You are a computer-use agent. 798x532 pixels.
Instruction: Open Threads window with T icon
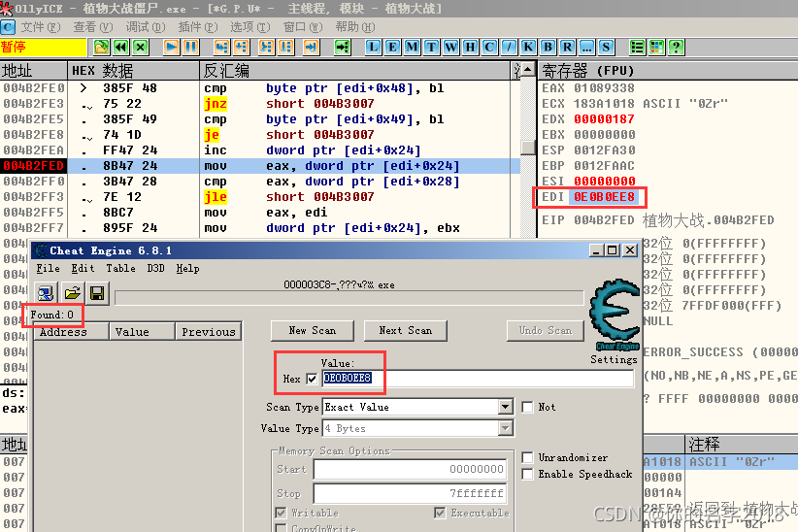tap(431, 48)
